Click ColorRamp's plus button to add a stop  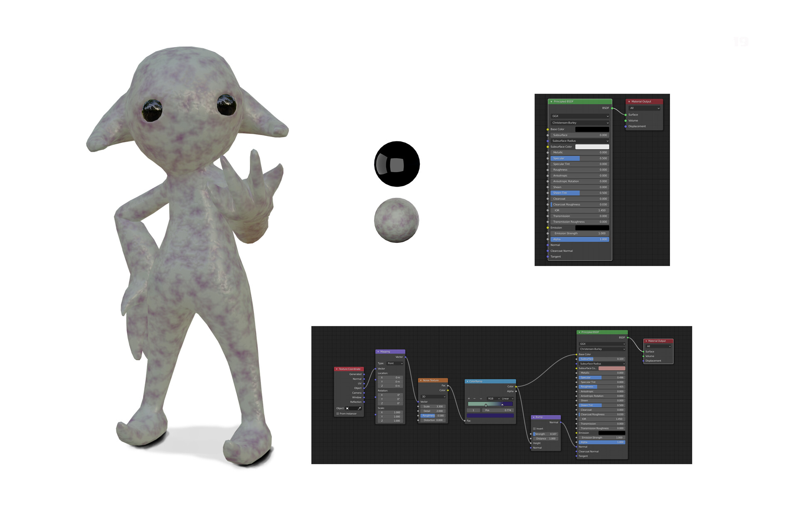[469, 399]
